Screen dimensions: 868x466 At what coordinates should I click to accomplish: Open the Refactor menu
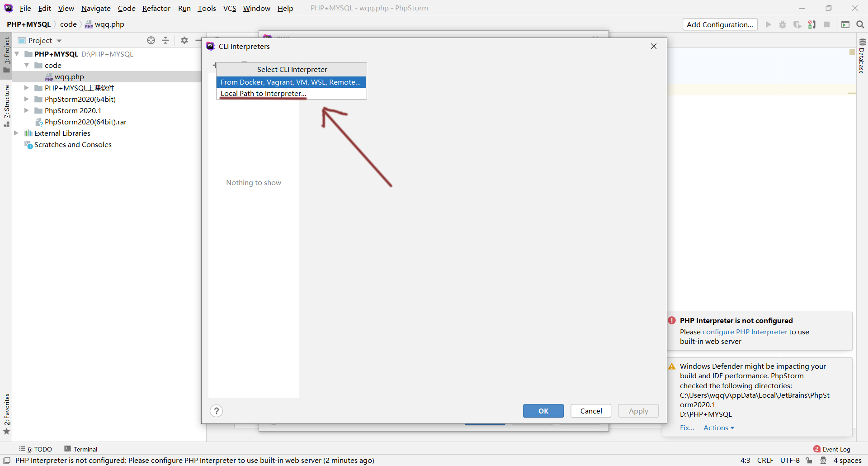(x=156, y=8)
